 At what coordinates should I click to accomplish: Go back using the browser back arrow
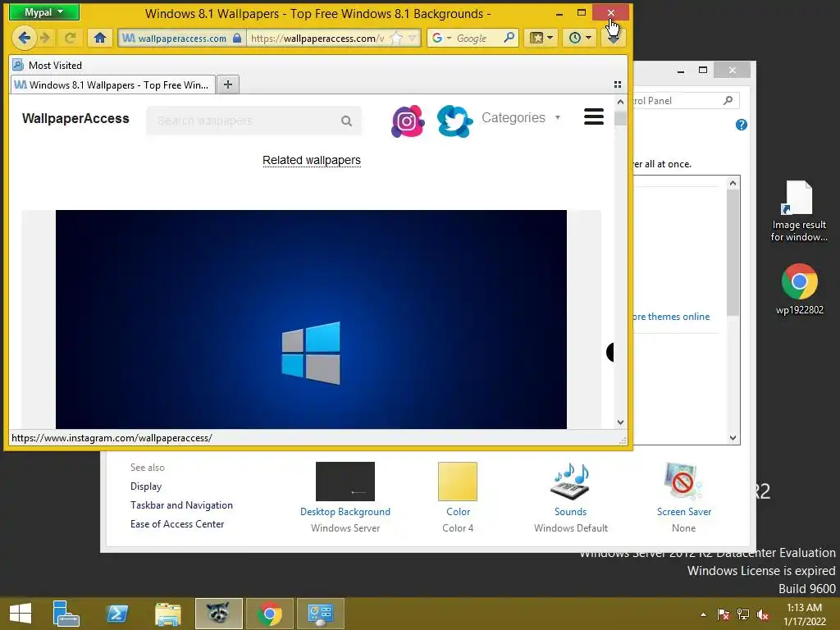pos(24,38)
